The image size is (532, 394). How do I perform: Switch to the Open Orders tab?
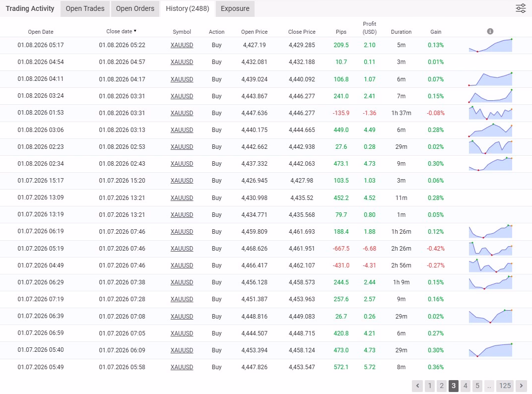click(x=135, y=8)
